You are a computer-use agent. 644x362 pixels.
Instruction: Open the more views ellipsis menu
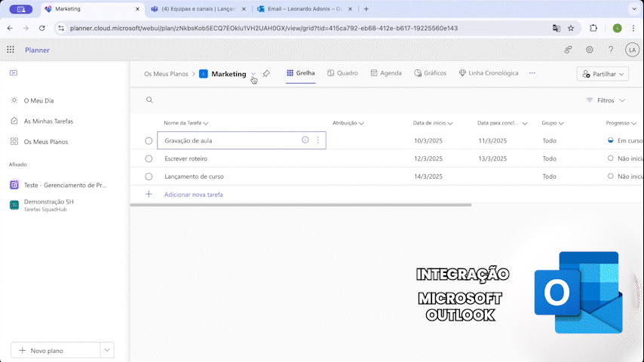click(532, 73)
